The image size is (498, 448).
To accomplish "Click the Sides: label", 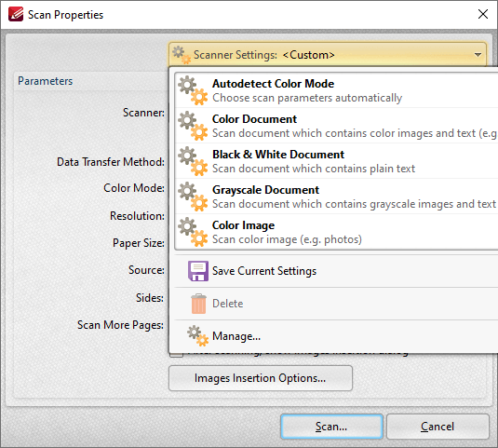I will [150, 298].
